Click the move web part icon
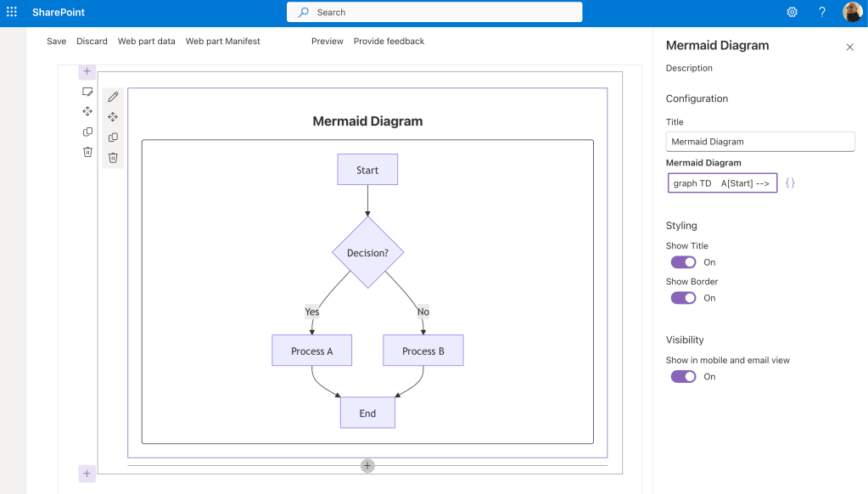The image size is (868, 494). (x=113, y=117)
